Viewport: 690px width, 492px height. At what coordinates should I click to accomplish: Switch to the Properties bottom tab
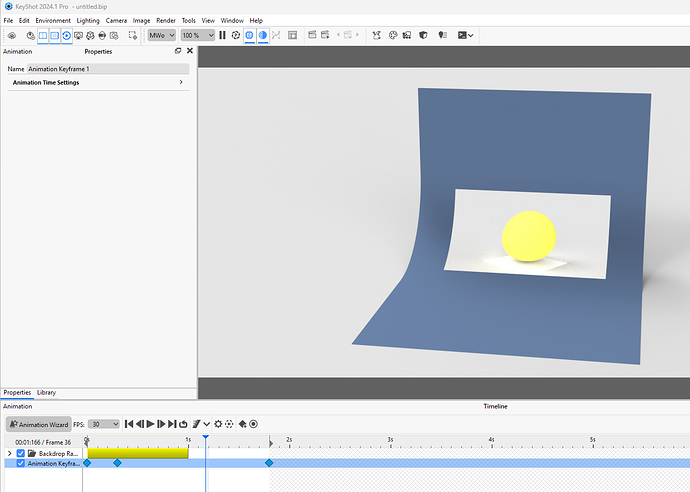click(x=17, y=392)
